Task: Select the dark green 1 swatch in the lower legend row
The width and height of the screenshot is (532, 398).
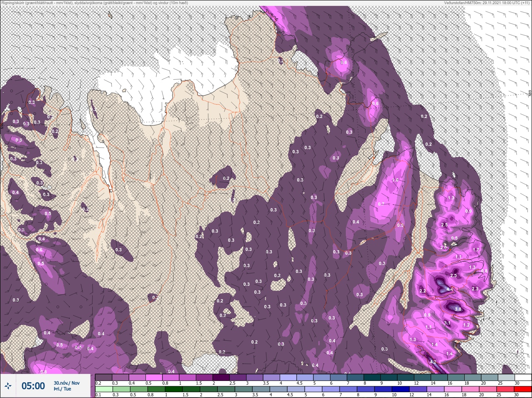Action: [x=173, y=389]
